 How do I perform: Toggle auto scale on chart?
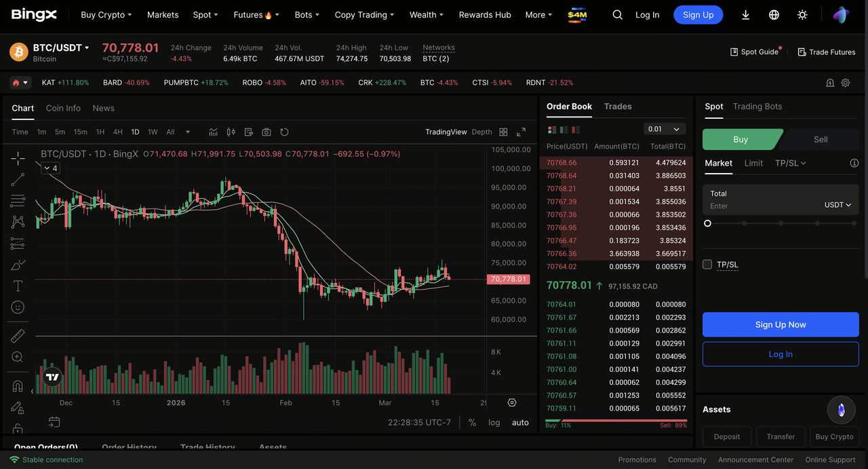pyautogui.click(x=520, y=422)
